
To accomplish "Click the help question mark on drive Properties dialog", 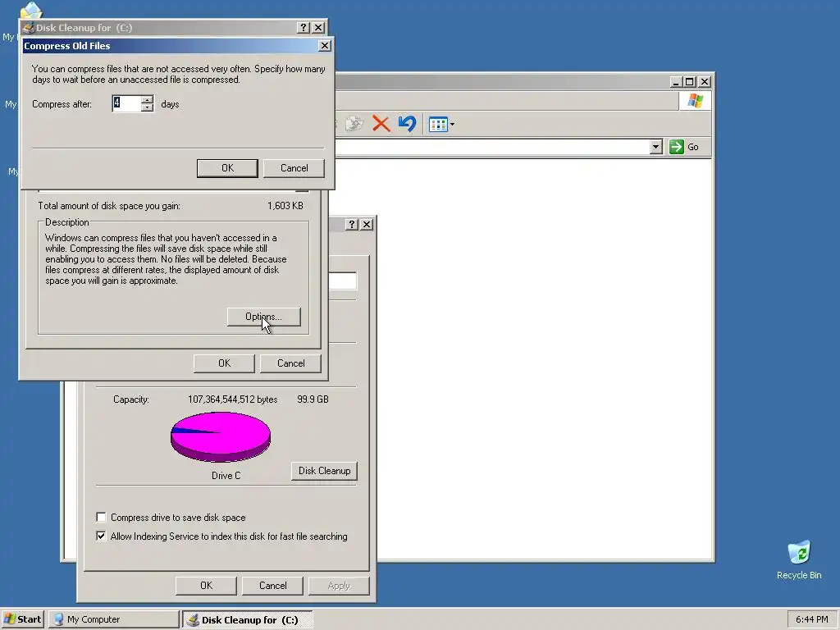I will 351,224.
